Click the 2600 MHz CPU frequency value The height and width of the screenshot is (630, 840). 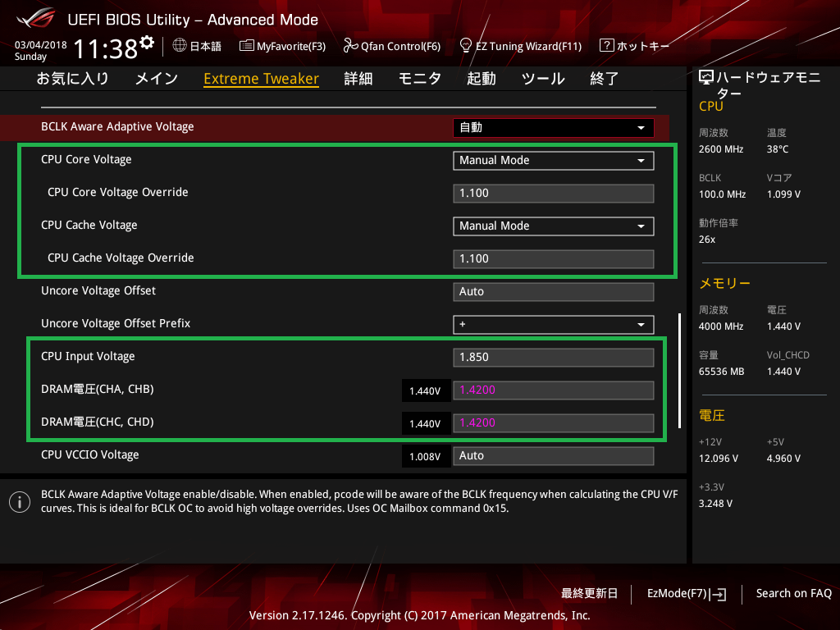[721, 149]
